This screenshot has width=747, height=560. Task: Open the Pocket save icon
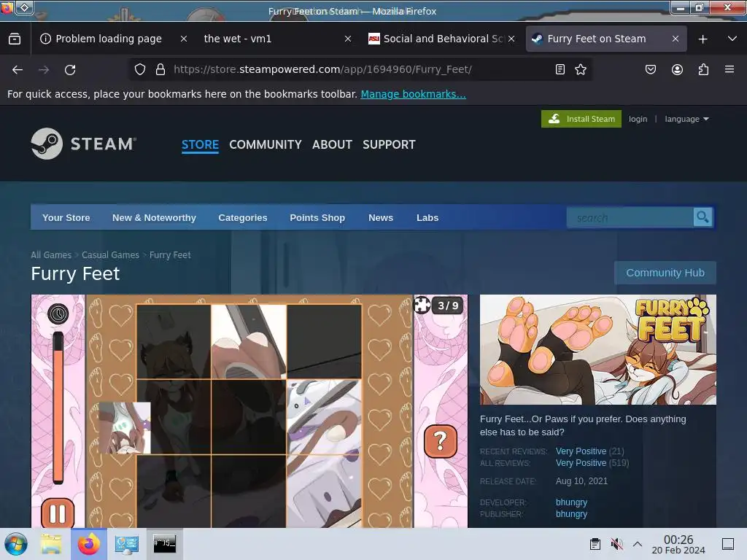[650, 69]
